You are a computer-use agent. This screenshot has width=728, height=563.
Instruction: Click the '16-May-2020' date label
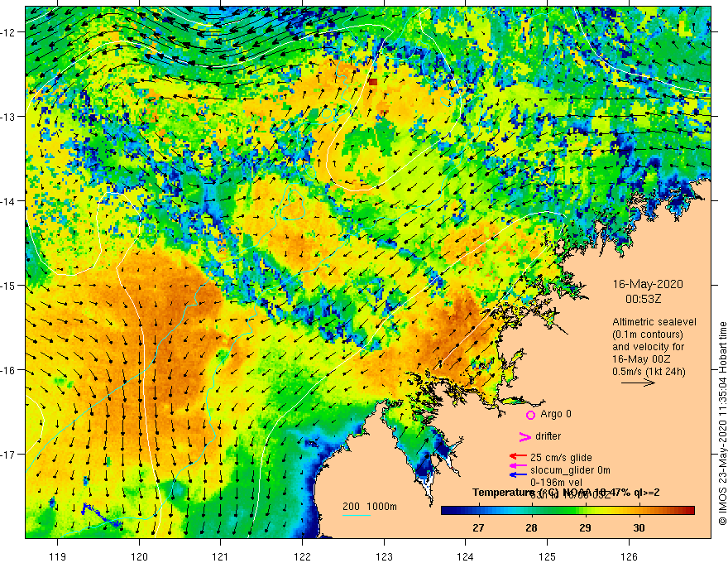[x=648, y=284]
